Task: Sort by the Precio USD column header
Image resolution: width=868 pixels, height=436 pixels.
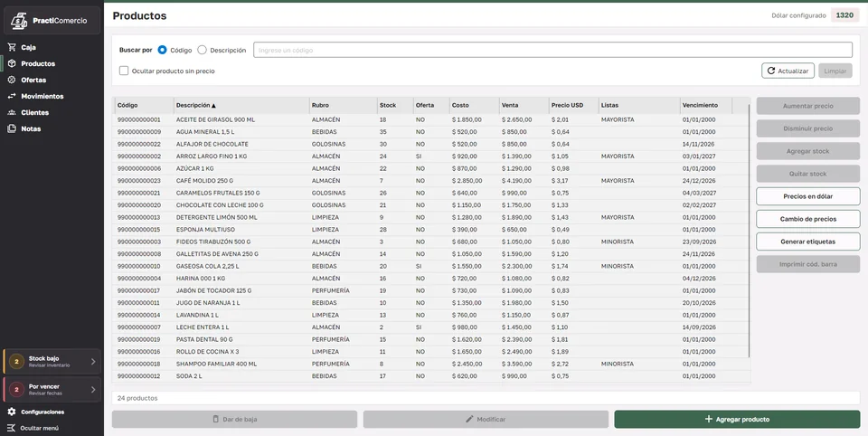Action: point(573,105)
